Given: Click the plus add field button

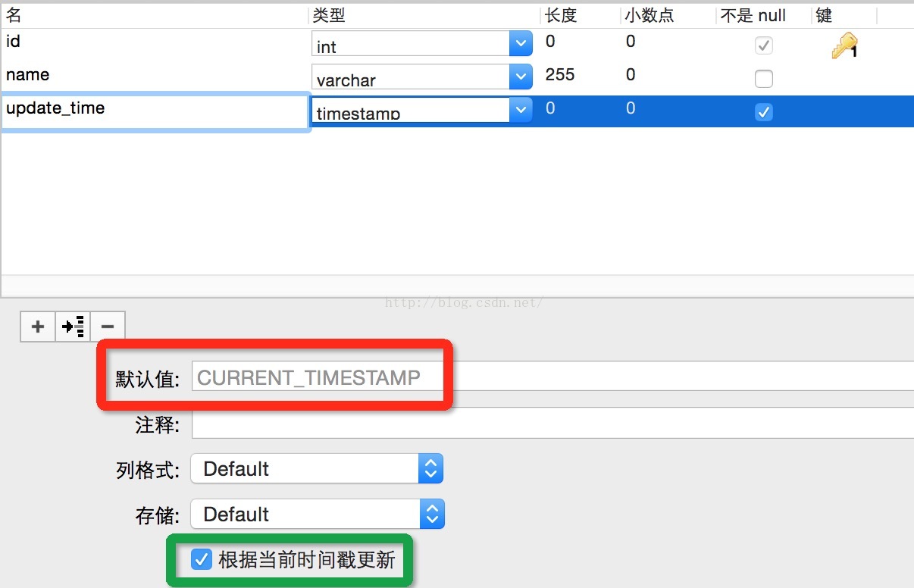Looking at the screenshot, I should tap(37, 327).
